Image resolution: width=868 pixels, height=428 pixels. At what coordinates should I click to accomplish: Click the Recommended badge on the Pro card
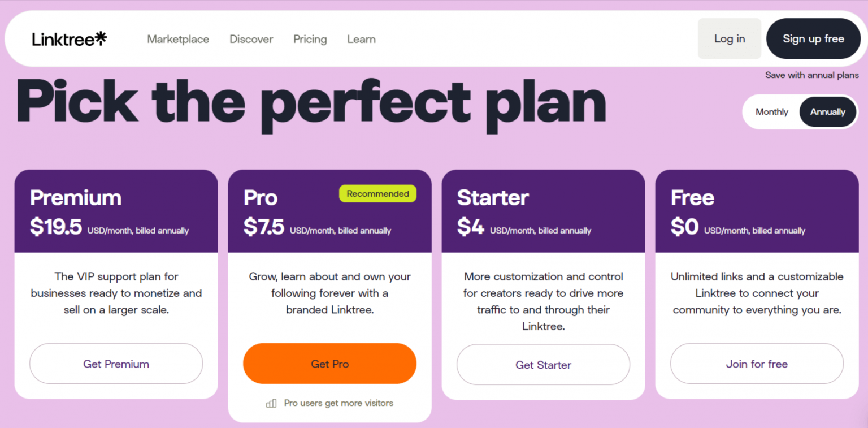(x=377, y=193)
